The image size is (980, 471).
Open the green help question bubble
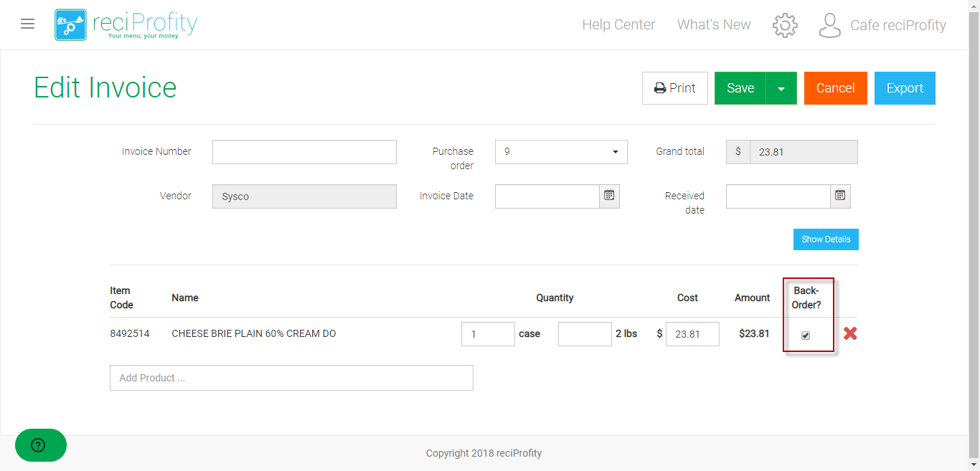click(40, 445)
